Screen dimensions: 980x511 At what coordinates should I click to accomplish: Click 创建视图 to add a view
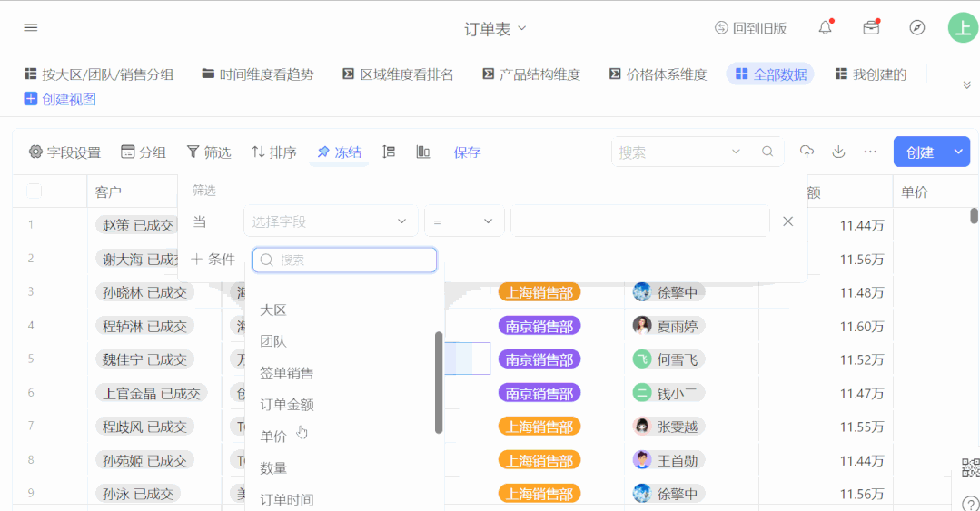click(x=60, y=99)
